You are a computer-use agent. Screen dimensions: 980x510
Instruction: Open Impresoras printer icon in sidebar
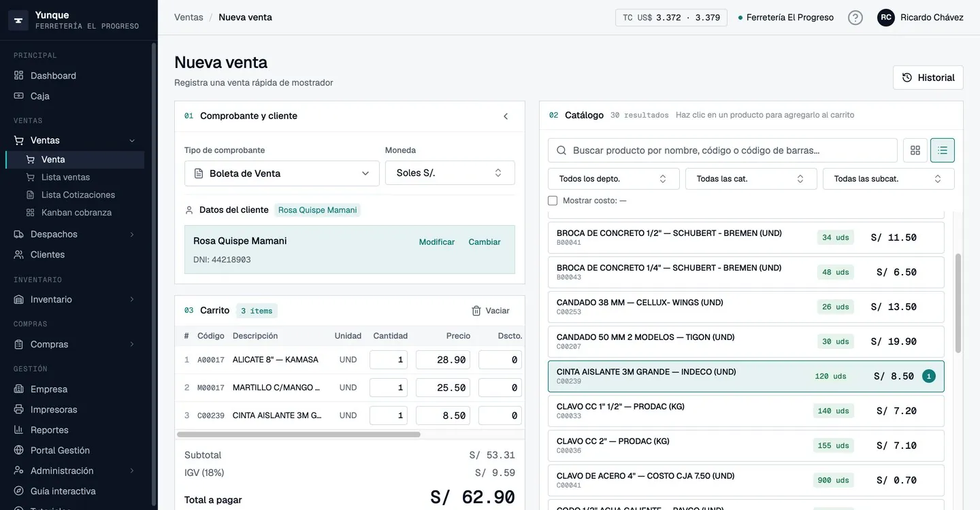pos(19,409)
